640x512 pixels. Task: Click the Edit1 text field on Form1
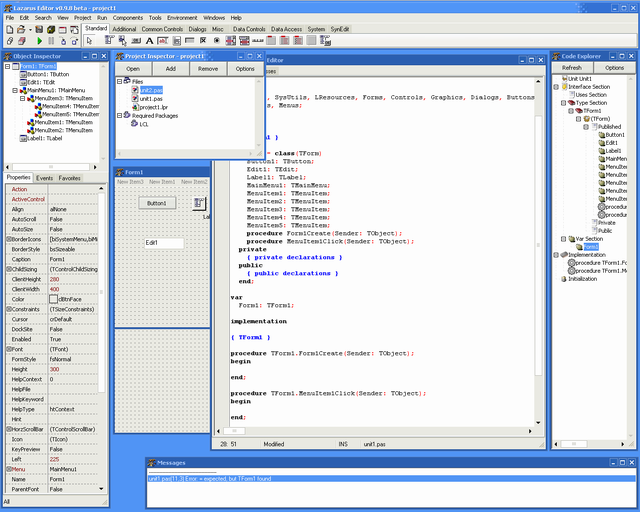pos(163,243)
